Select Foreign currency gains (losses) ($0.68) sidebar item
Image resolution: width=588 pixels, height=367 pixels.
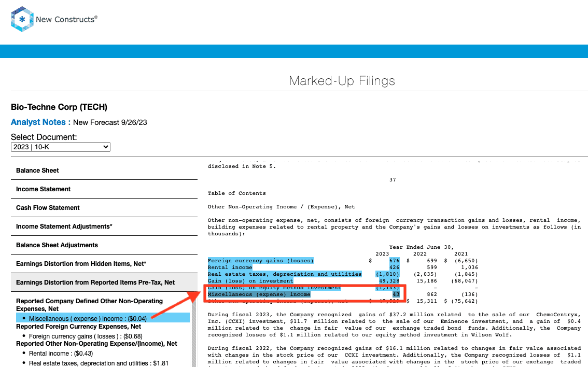pos(86,336)
